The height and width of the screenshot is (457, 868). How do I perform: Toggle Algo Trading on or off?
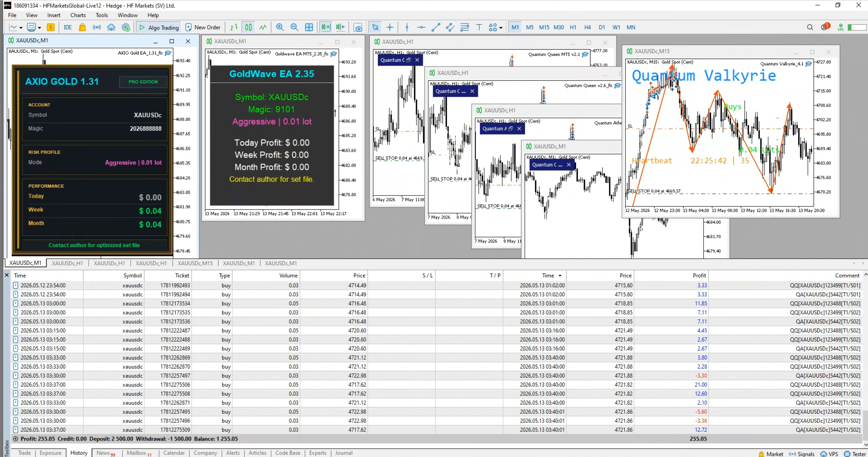(159, 27)
